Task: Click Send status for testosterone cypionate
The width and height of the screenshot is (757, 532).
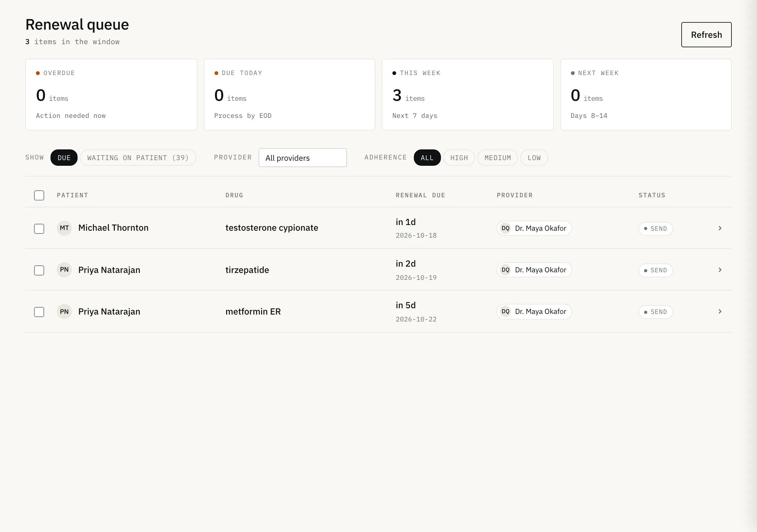Action: [655, 228]
